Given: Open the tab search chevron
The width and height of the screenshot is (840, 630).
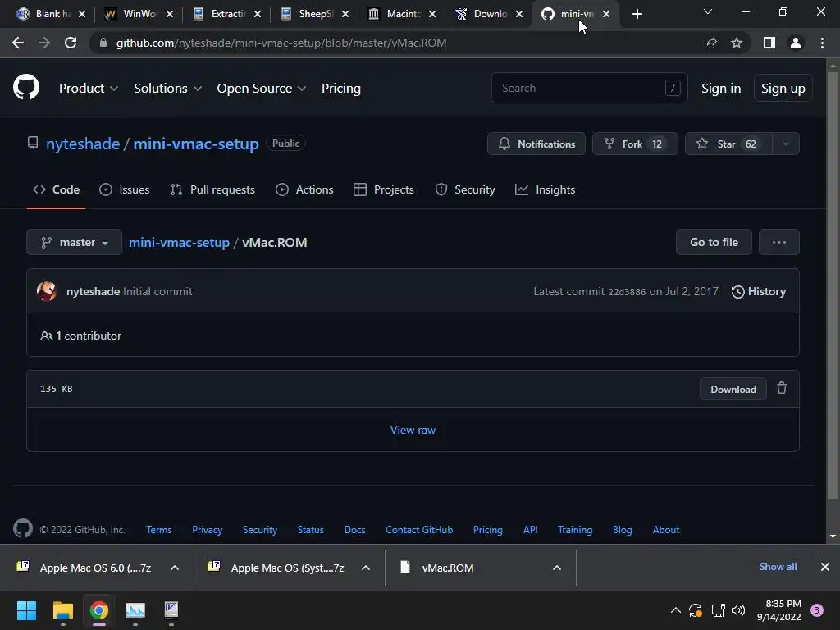Looking at the screenshot, I should point(708,11).
